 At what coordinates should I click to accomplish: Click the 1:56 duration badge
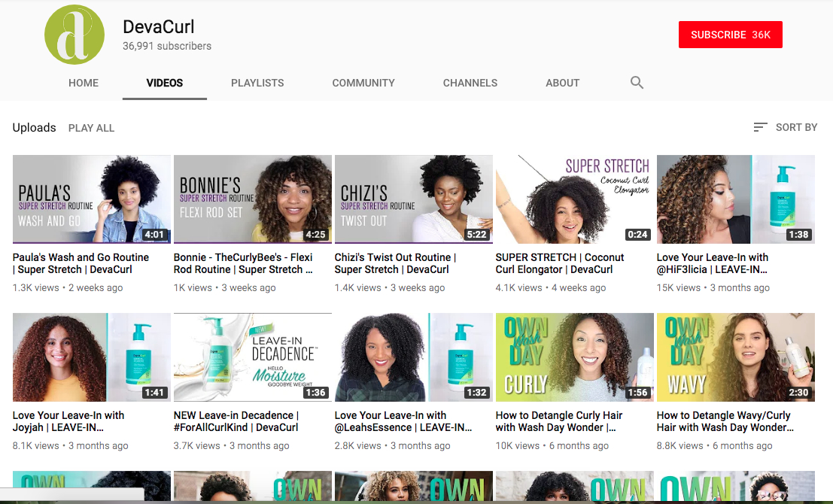tap(637, 393)
